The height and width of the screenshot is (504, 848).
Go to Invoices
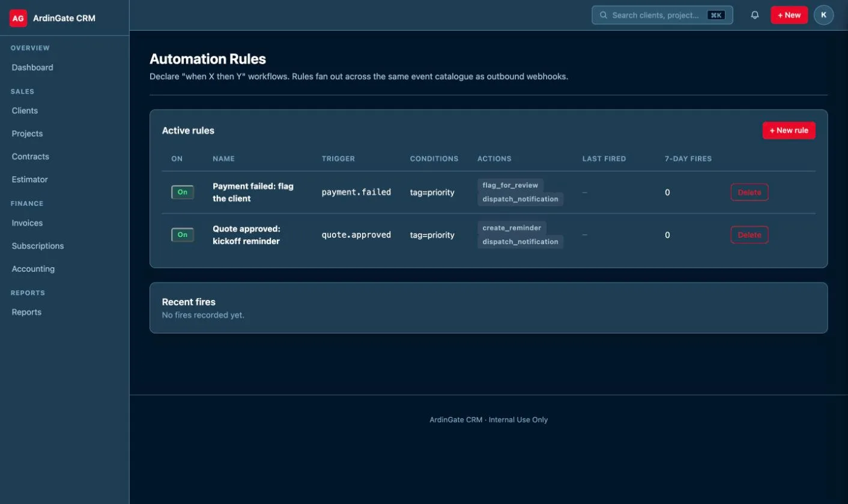coord(27,223)
